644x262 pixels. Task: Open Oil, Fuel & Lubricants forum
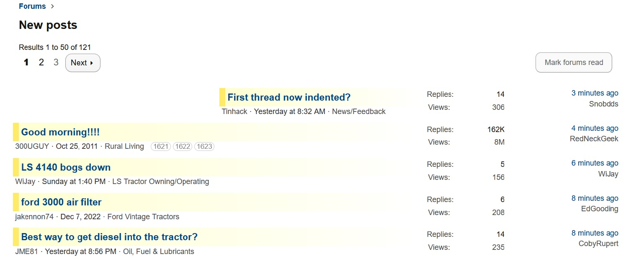coord(158,252)
